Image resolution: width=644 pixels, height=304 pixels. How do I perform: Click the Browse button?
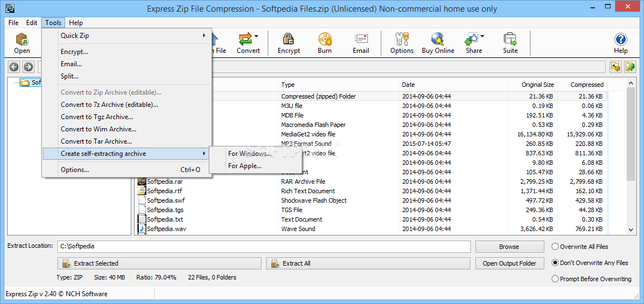click(509, 247)
